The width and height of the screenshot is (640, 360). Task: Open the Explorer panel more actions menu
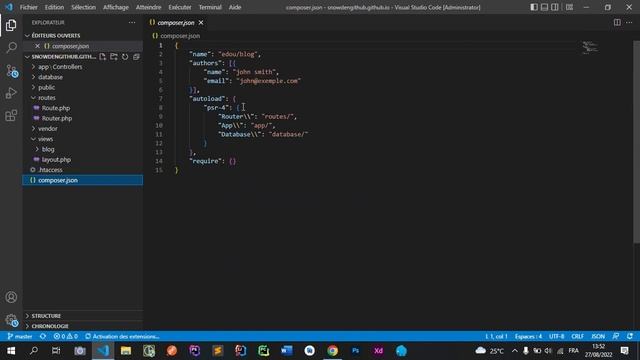point(132,22)
